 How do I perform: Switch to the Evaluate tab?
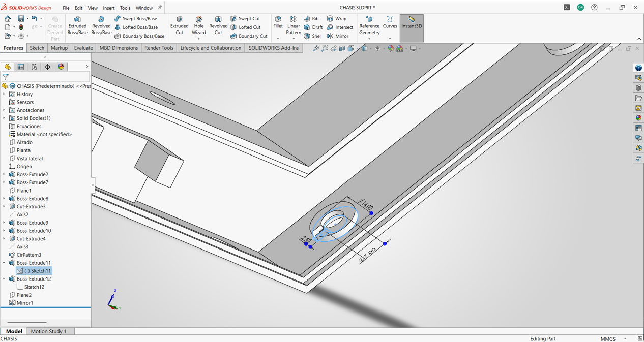click(x=83, y=48)
